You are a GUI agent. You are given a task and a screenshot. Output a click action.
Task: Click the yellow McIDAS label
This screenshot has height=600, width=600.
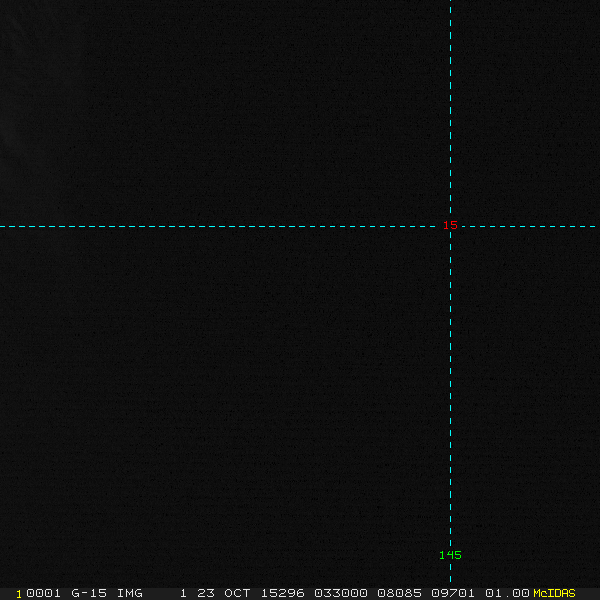[554, 593]
